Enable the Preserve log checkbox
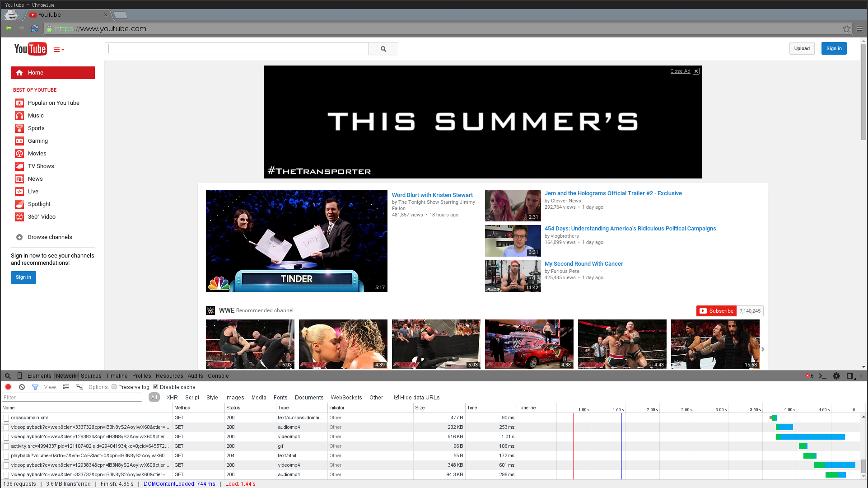The width and height of the screenshot is (868, 488). point(114,387)
